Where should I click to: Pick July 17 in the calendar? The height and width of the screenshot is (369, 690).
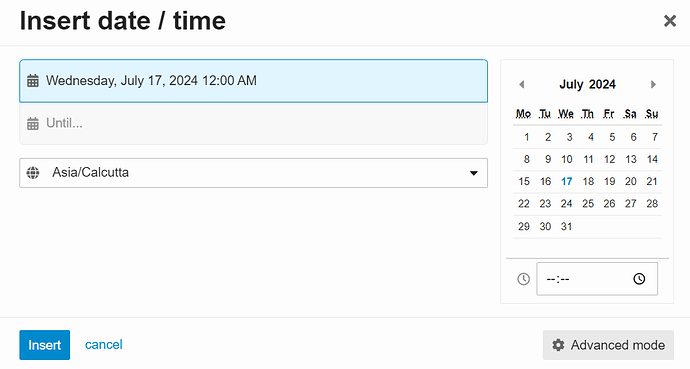[x=567, y=182]
